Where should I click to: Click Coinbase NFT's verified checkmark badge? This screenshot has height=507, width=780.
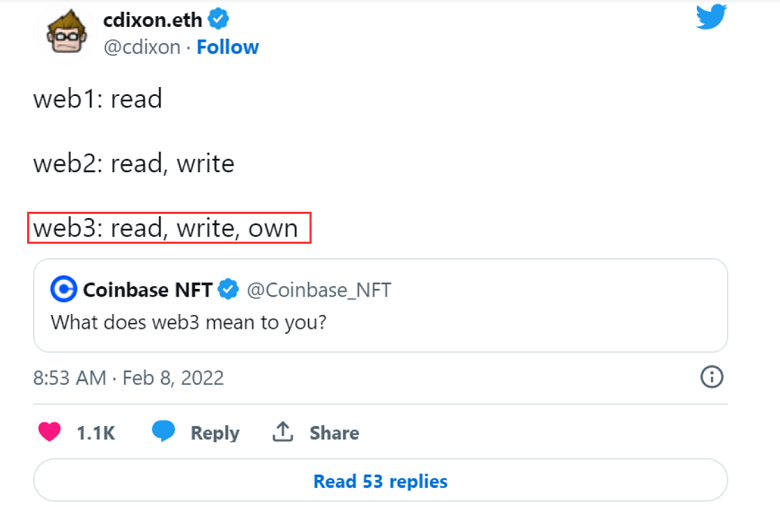pyautogui.click(x=228, y=290)
